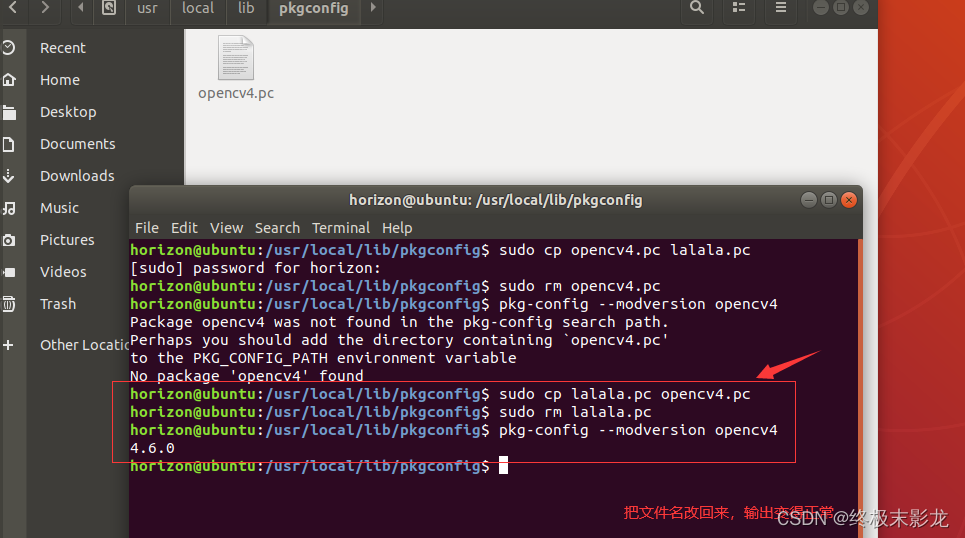Open the terminal Edit menu

[184, 228]
